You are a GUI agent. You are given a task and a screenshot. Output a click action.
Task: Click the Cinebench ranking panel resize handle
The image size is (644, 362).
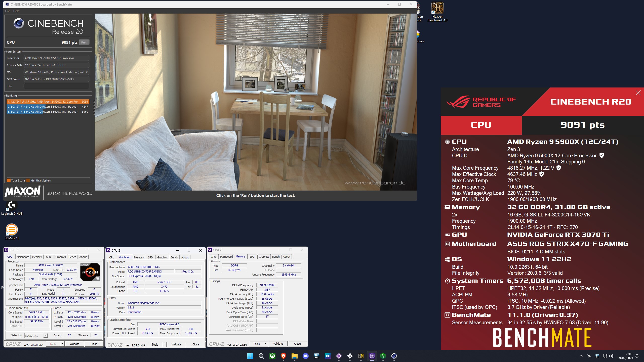coord(94,107)
